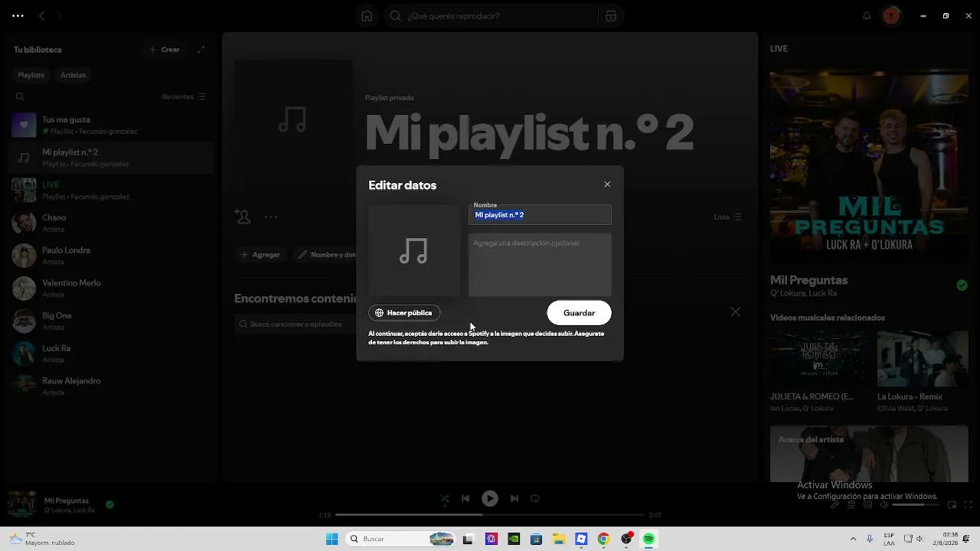Image resolution: width=980 pixels, height=551 pixels.
Task: Filter library by Artistas
Action: tap(73, 75)
